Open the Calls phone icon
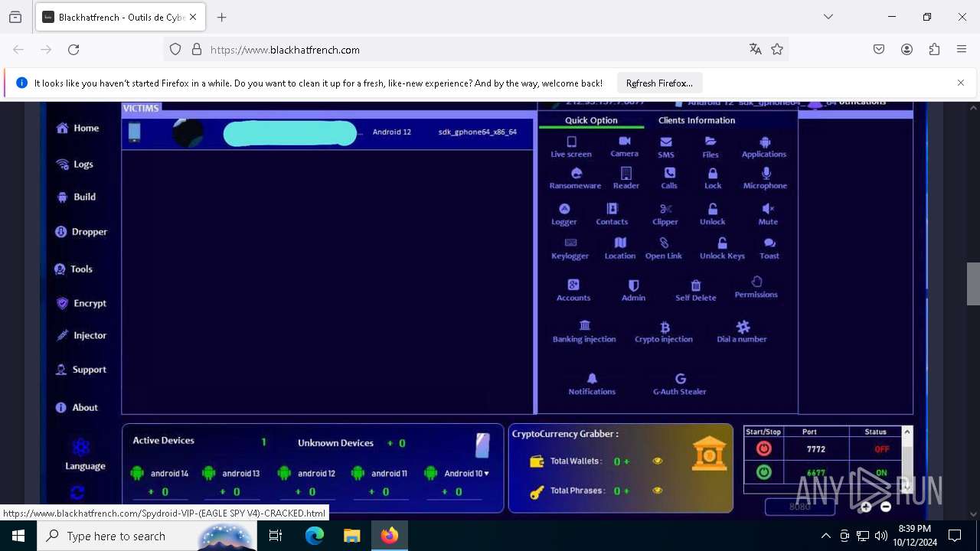This screenshot has height=551, width=980. (x=669, y=173)
